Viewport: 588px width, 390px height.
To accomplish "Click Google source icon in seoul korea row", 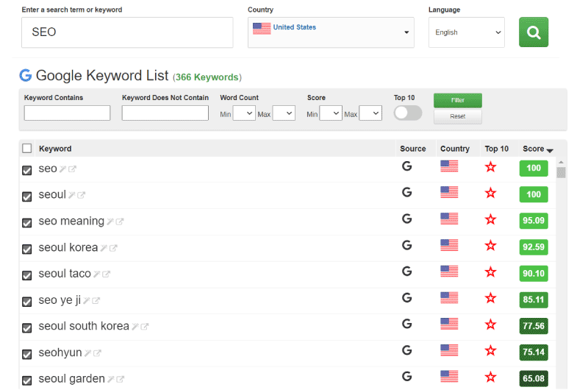I will (407, 246).
